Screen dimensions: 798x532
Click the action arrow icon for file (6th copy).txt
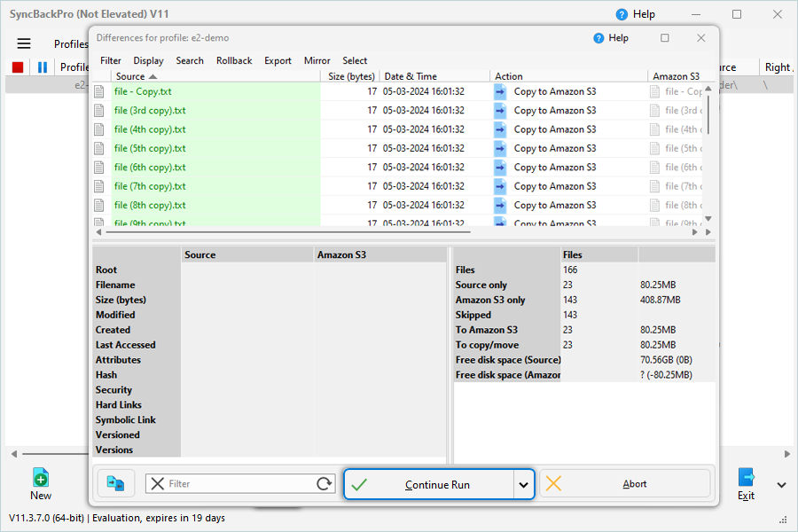click(x=500, y=168)
